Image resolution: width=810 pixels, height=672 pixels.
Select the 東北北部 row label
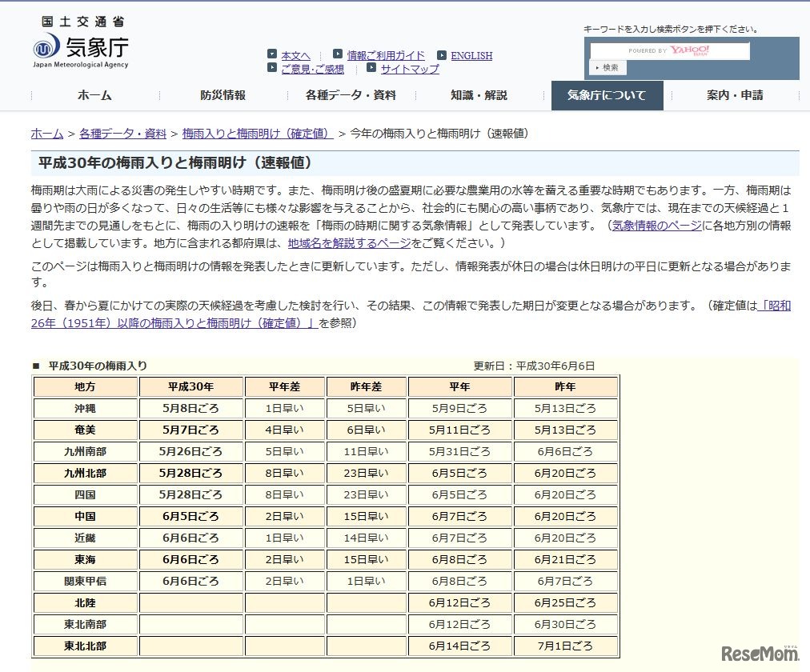pos(85,646)
